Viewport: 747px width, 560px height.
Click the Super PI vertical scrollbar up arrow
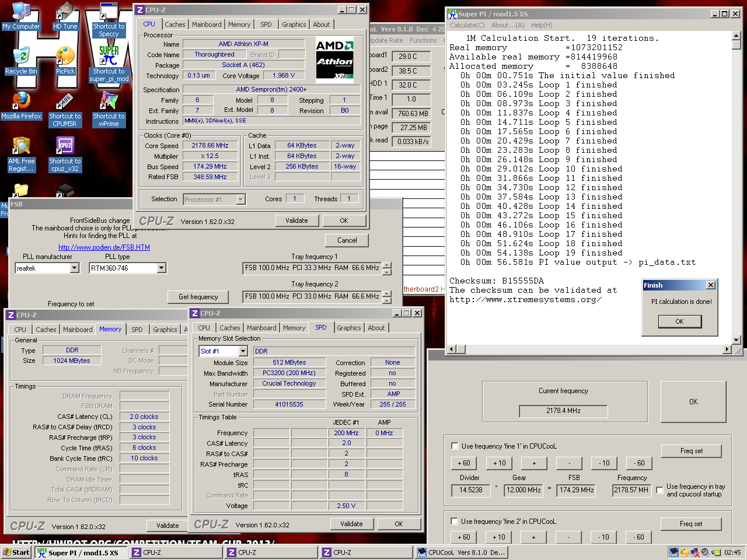tap(736, 37)
